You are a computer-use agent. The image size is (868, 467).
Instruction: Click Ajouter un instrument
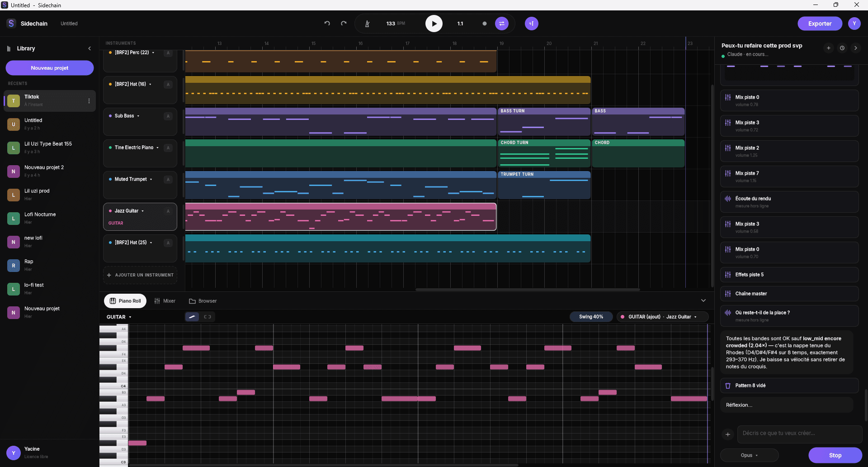click(x=140, y=275)
